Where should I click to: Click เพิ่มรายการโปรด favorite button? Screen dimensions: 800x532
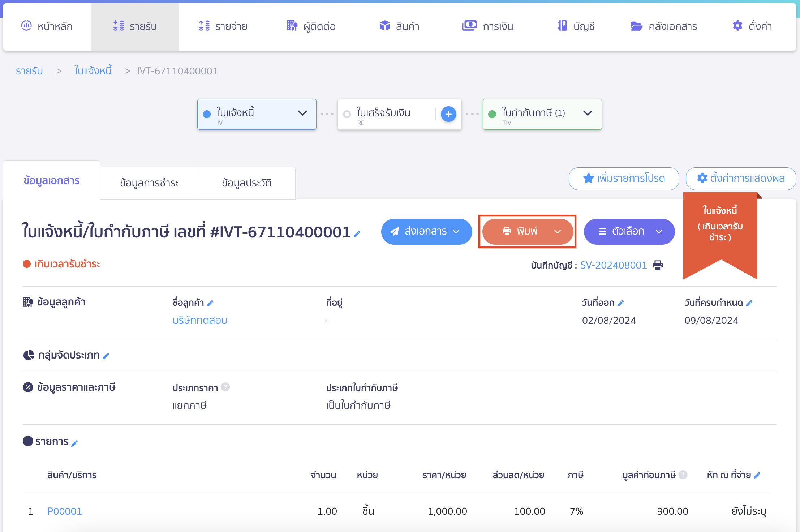624,179
